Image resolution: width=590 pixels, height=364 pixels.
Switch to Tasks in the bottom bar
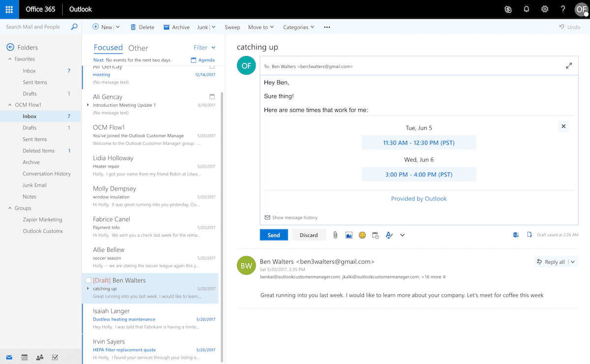[55, 357]
